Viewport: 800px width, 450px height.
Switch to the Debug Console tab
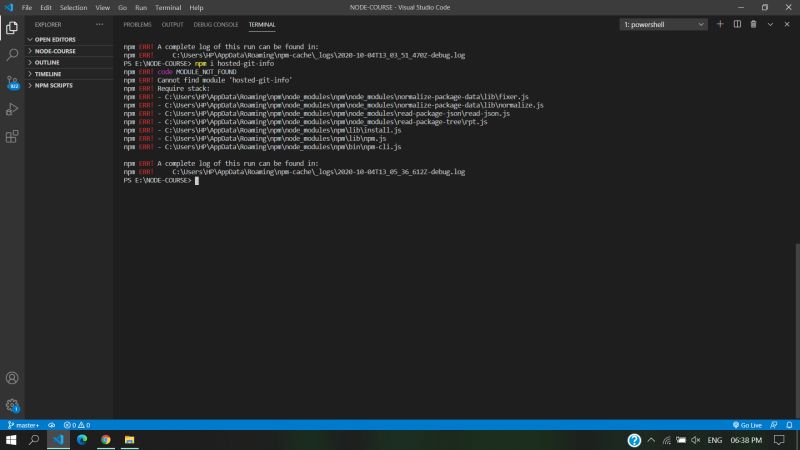pyautogui.click(x=216, y=24)
